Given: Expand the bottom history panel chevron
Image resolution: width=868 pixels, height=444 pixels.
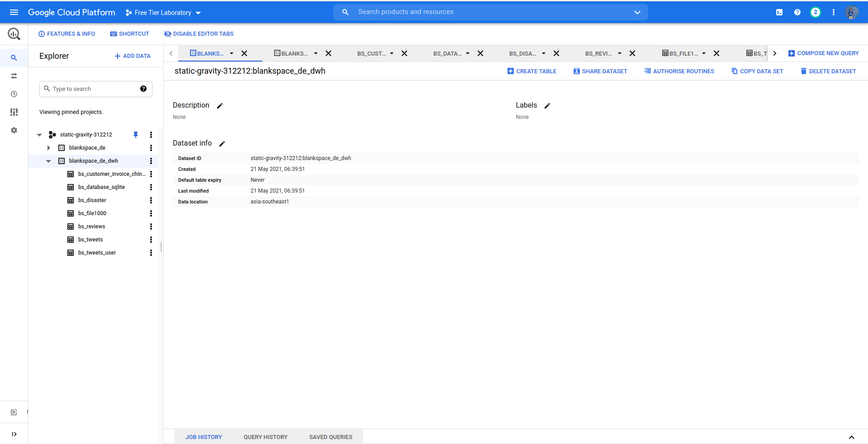Looking at the screenshot, I should coord(852,437).
